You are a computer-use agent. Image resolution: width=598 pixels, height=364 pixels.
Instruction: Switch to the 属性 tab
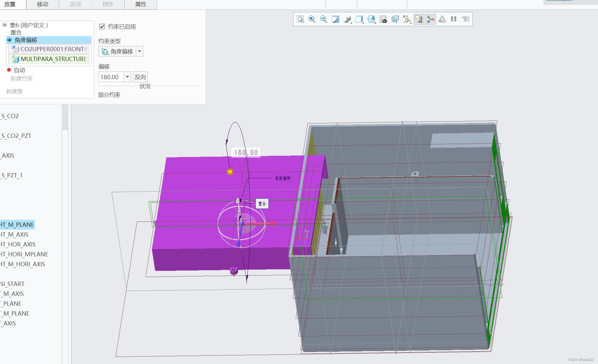(x=141, y=4)
